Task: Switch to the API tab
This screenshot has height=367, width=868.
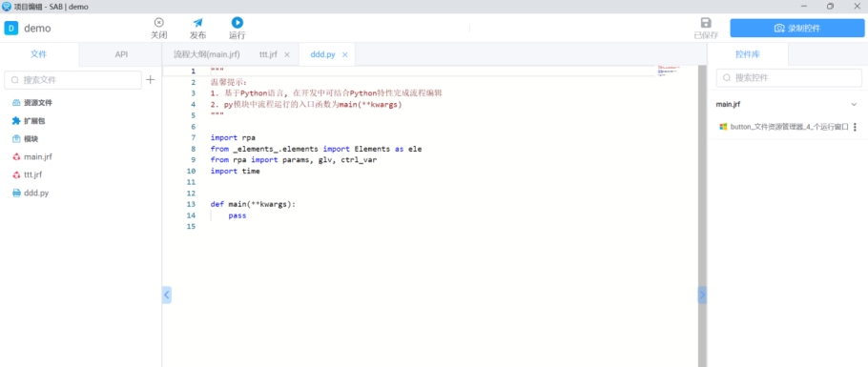Action: pyautogui.click(x=121, y=54)
